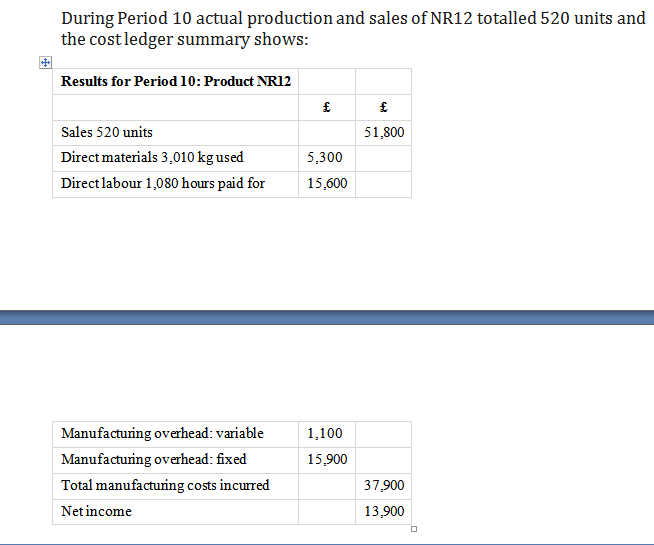Click the blue page break bar

(327, 317)
